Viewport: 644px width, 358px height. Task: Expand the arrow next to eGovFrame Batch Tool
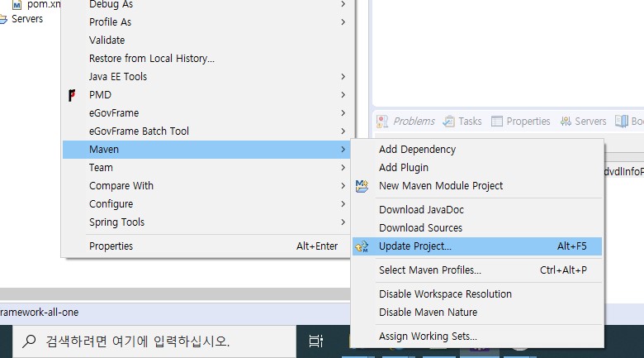click(x=343, y=131)
